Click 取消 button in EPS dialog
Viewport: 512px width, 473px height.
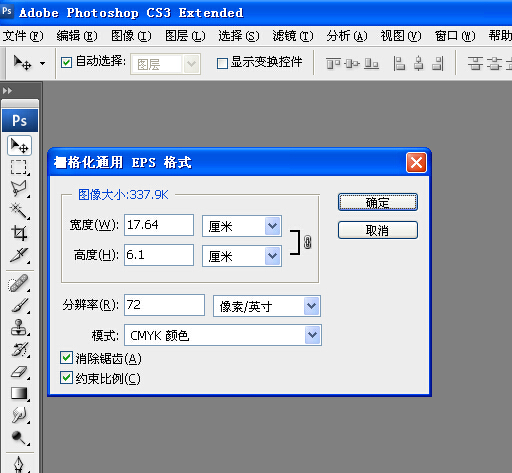point(378,230)
